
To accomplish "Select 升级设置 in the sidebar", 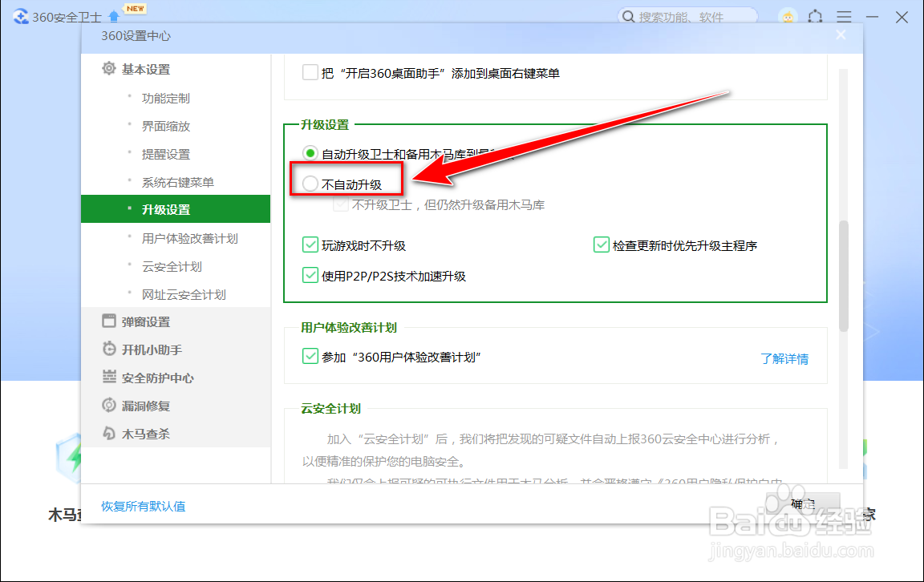I will tap(176, 209).
